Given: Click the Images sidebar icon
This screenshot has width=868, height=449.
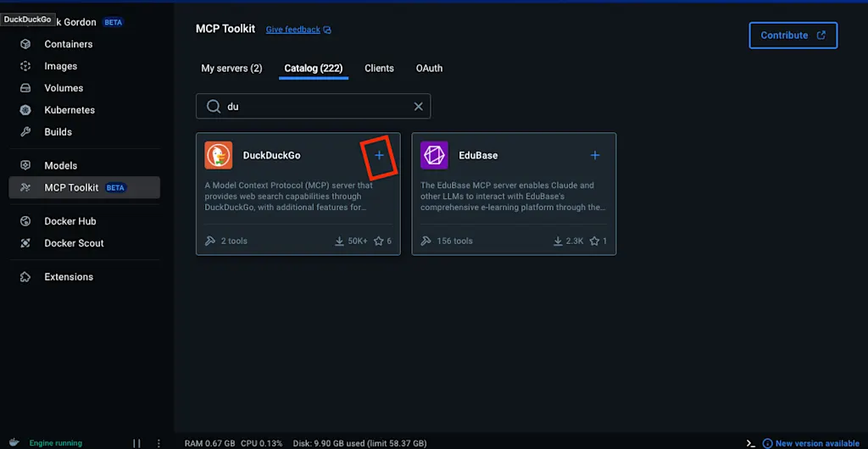Looking at the screenshot, I should [25, 66].
